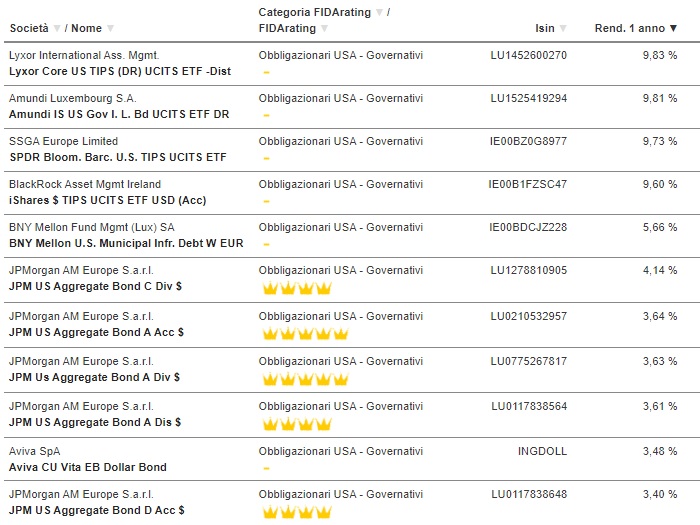Viewport: 700px width, 525px height.
Task: Open Lyxor Core US TIPS (DR) UCITS ETF -Dist
Action: (x=120, y=71)
